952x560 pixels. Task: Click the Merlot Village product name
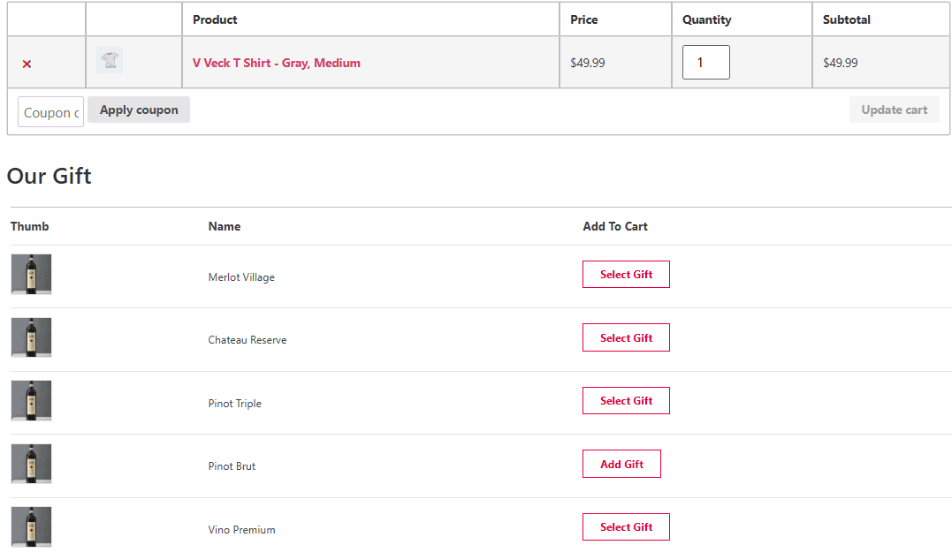click(x=241, y=276)
